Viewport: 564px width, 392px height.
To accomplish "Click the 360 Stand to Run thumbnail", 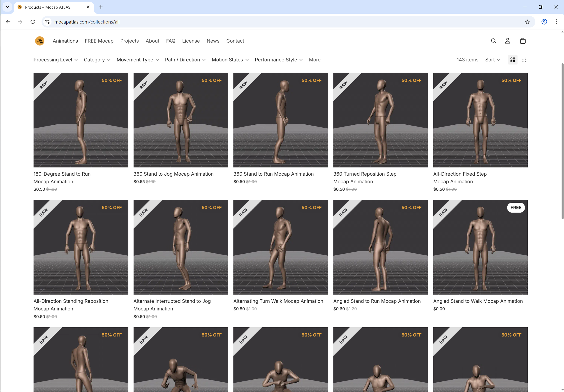I will [280, 120].
